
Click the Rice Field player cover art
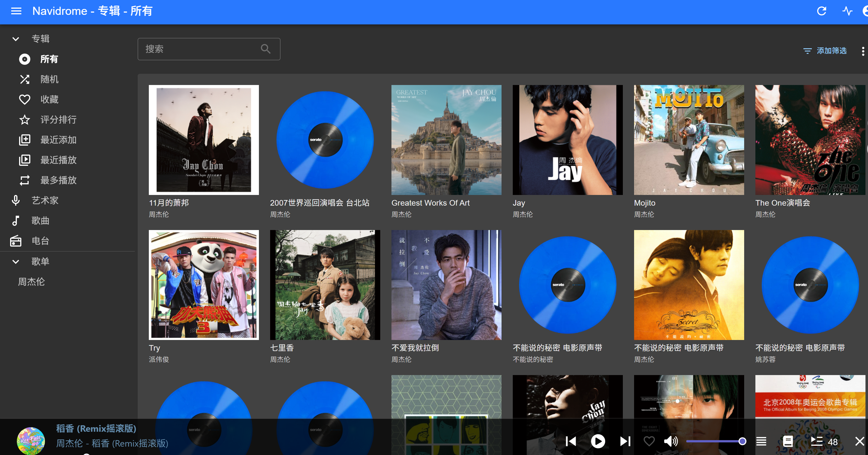(31, 441)
